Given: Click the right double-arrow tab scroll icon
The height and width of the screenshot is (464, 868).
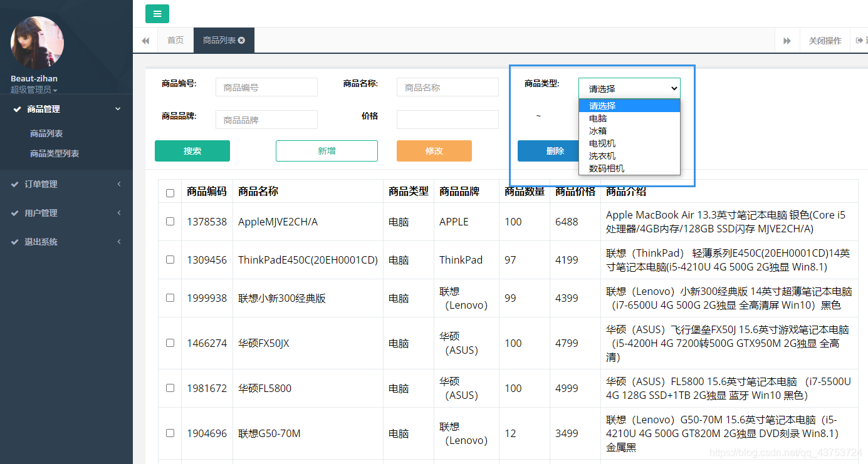Looking at the screenshot, I should click(787, 41).
